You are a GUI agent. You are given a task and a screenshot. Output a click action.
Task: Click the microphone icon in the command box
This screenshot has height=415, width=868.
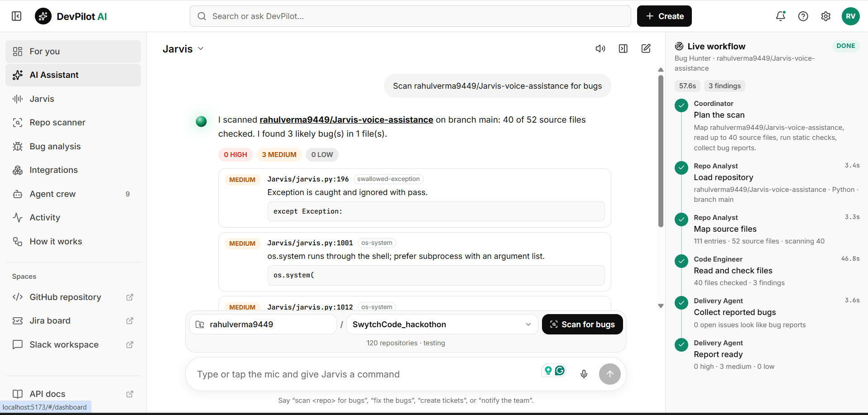[584, 374]
